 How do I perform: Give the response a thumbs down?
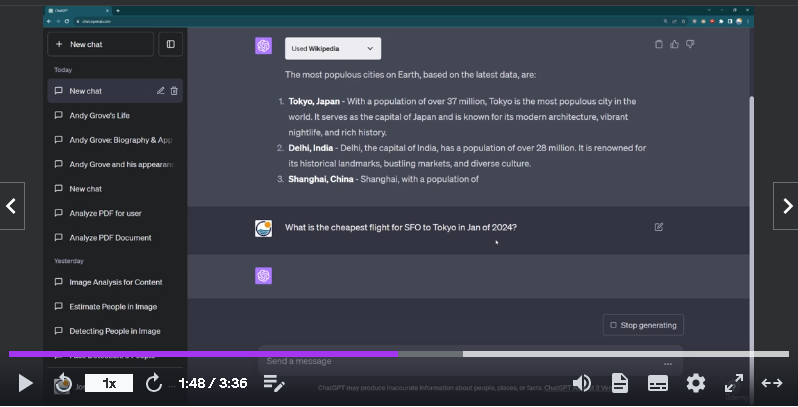(690, 44)
